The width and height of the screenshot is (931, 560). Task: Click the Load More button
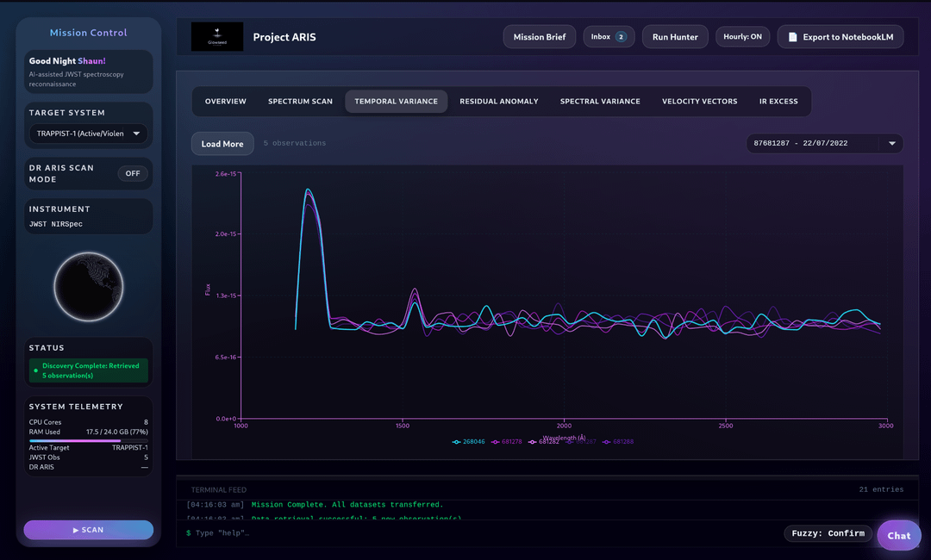click(222, 144)
